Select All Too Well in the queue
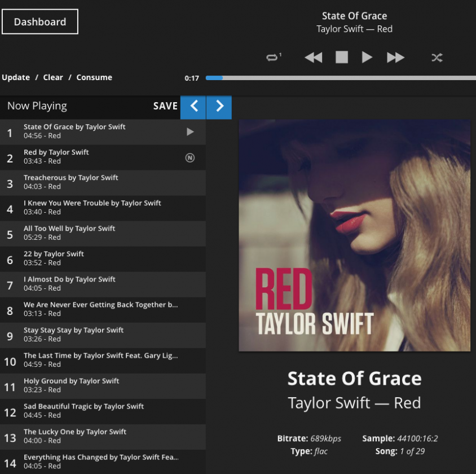This screenshot has width=476, height=474. (103, 234)
